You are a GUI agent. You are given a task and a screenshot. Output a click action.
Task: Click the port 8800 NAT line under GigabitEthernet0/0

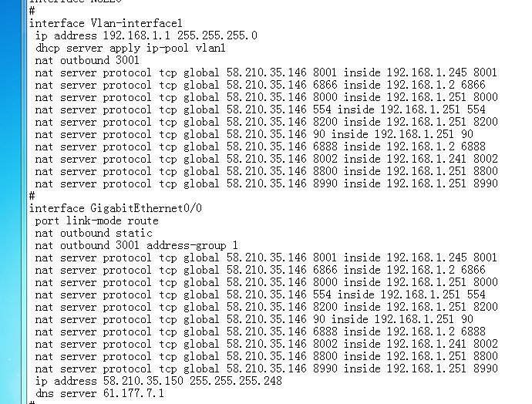tap(266, 356)
